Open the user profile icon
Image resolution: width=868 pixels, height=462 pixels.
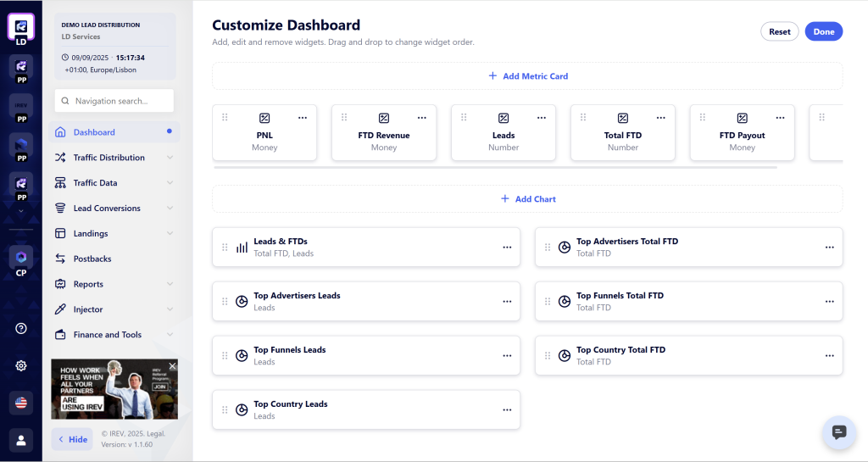[21, 439]
